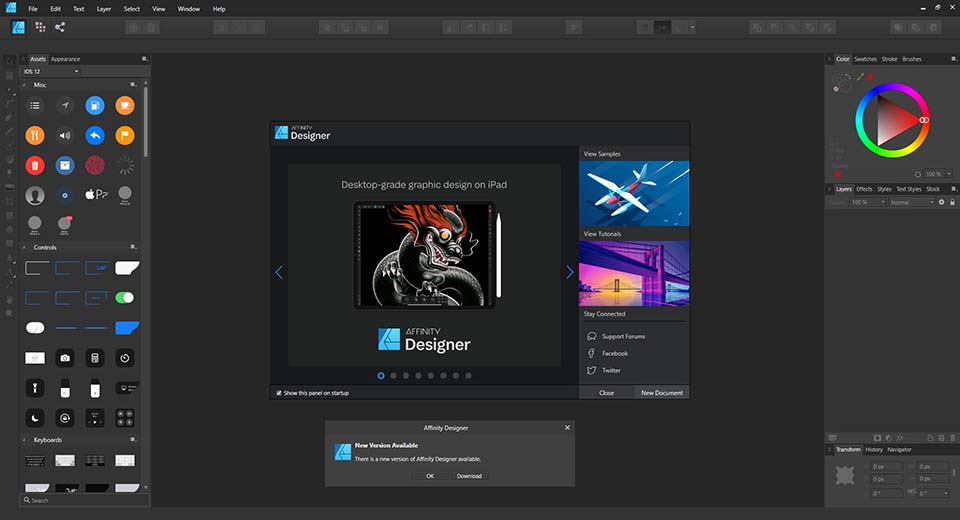The width and height of the screenshot is (960, 520).
Task: Select the loading spinner asset
Action: [x=125, y=165]
